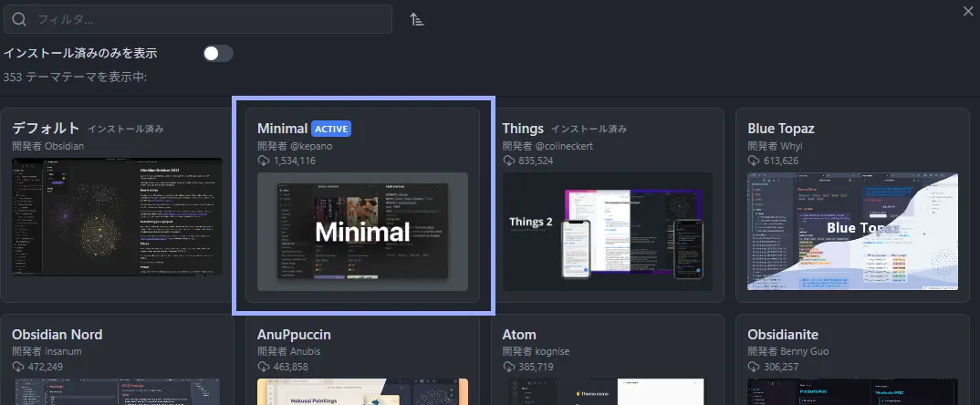Click download icon next to 472,249
Viewport: 980px width, 405px height.
pyautogui.click(x=17, y=367)
